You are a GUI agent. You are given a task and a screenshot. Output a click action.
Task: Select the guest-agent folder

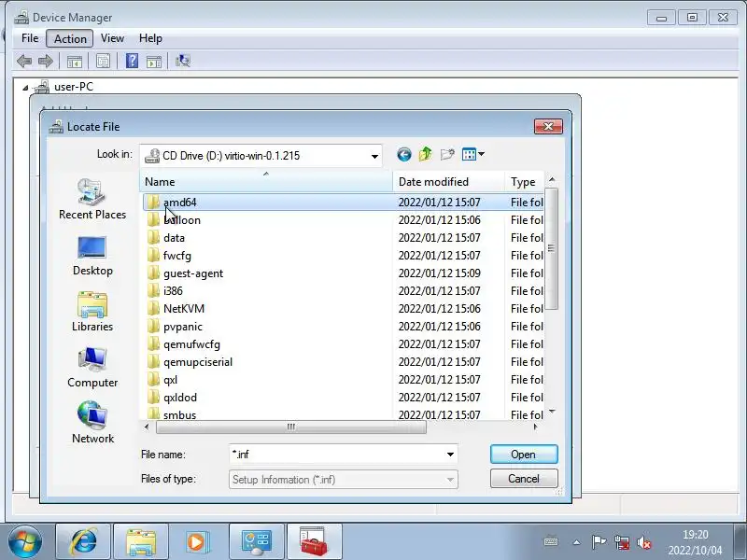point(342,273)
